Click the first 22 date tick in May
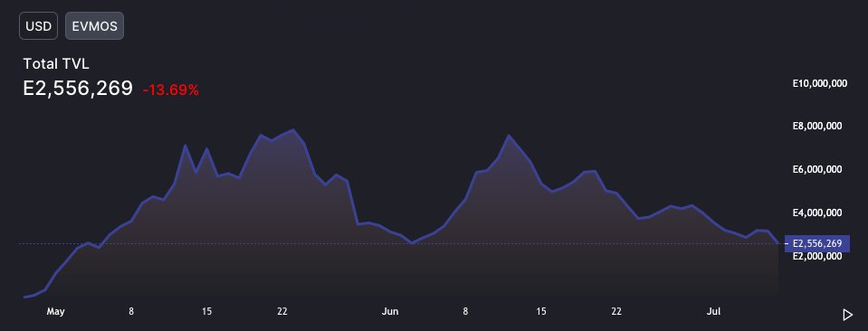Screen dimensions: 868x331 (282, 312)
